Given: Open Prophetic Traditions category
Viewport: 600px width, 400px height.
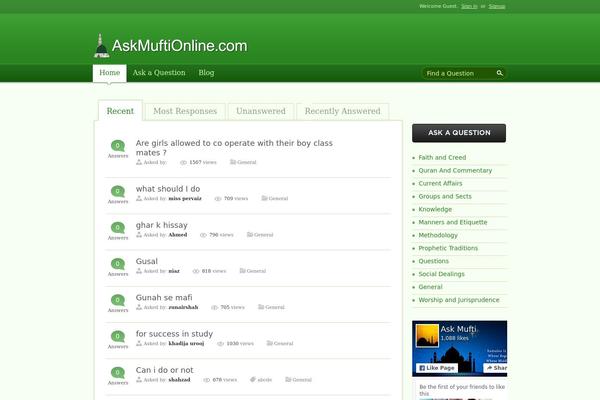Looking at the screenshot, I should pyautogui.click(x=448, y=248).
